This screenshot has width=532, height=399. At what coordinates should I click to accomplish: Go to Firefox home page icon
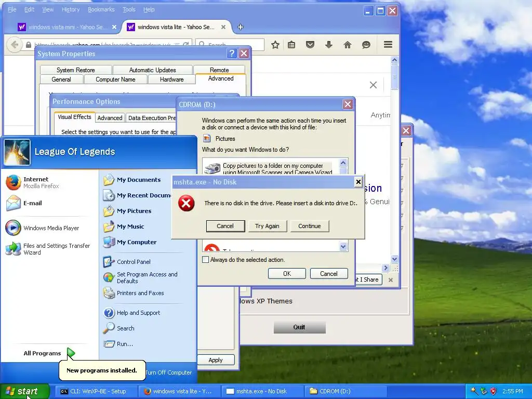348,45
